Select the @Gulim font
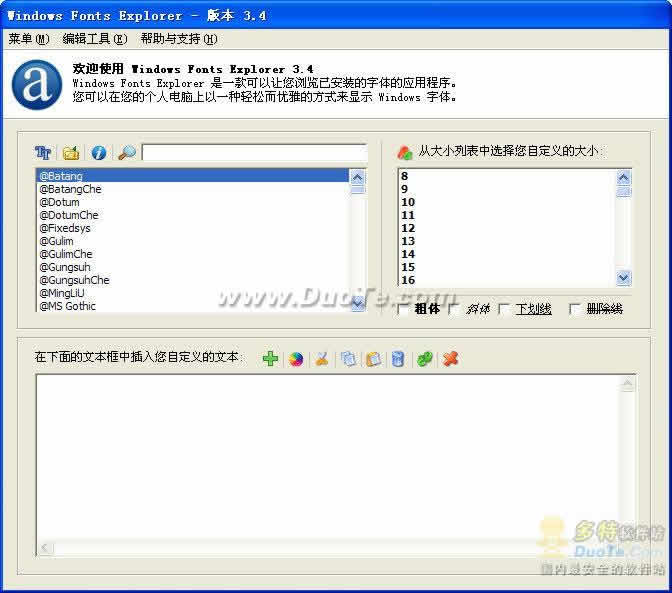The width and height of the screenshot is (672, 593). [192, 241]
